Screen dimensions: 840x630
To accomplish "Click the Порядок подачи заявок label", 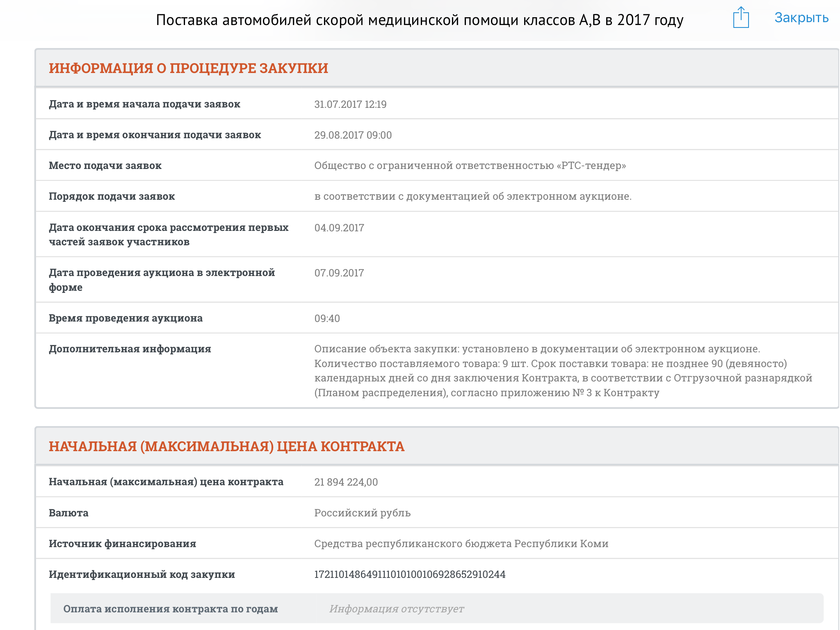I will pos(112,196).
